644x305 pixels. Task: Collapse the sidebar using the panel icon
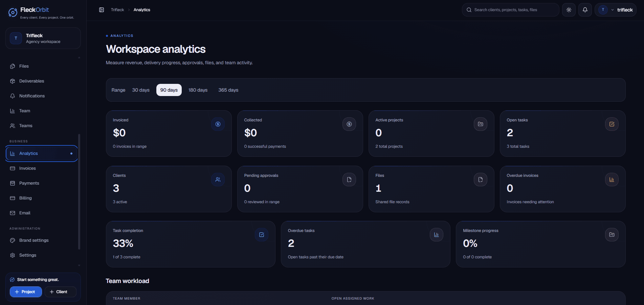tap(102, 10)
